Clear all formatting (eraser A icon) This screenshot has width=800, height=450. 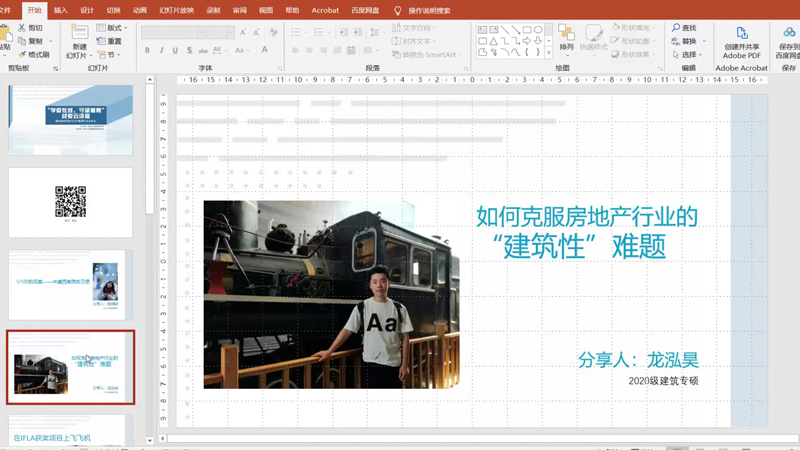pos(274,32)
